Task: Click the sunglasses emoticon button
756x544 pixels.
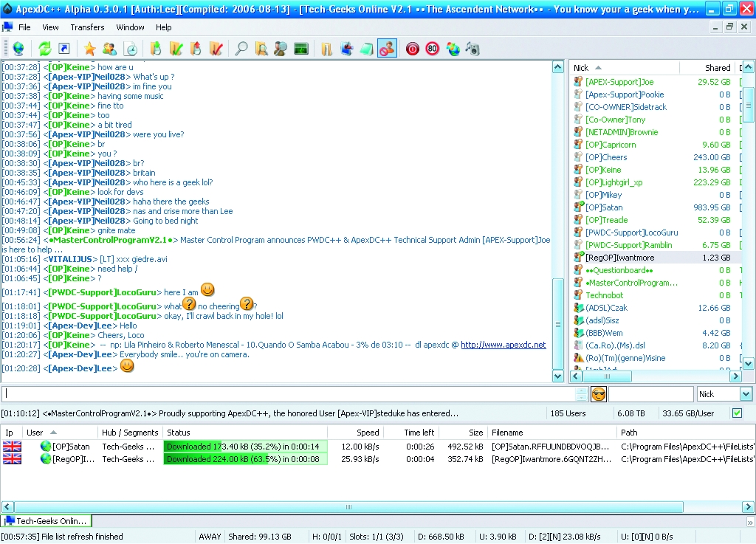Action: coord(598,394)
